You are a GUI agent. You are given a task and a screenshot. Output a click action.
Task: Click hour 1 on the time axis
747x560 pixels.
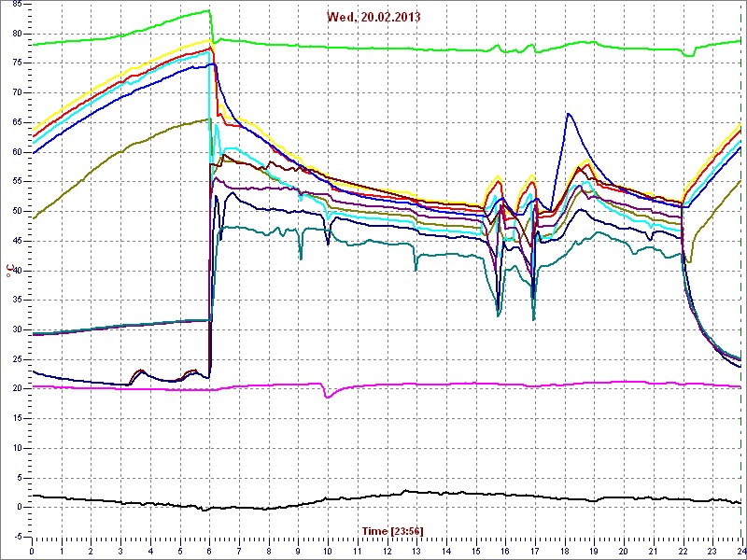62,549
